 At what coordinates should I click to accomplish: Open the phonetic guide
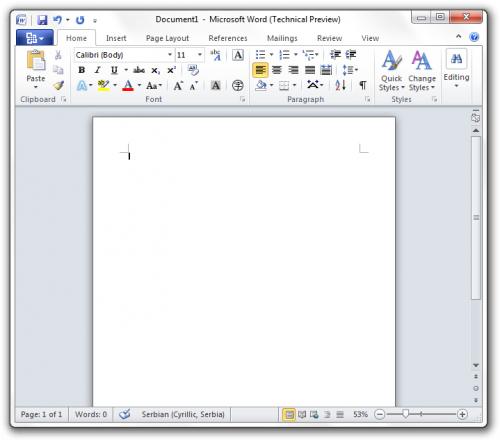(x=215, y=55)
